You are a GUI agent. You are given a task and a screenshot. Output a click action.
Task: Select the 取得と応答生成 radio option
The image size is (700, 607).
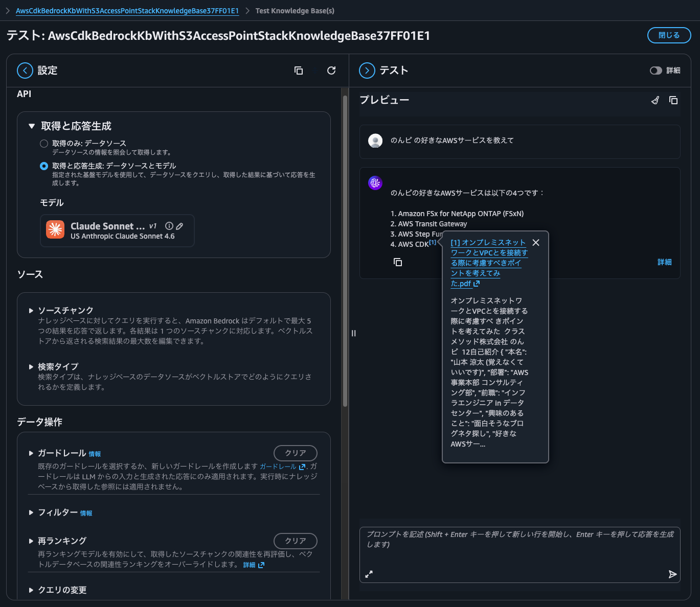[x=43, y=166]
